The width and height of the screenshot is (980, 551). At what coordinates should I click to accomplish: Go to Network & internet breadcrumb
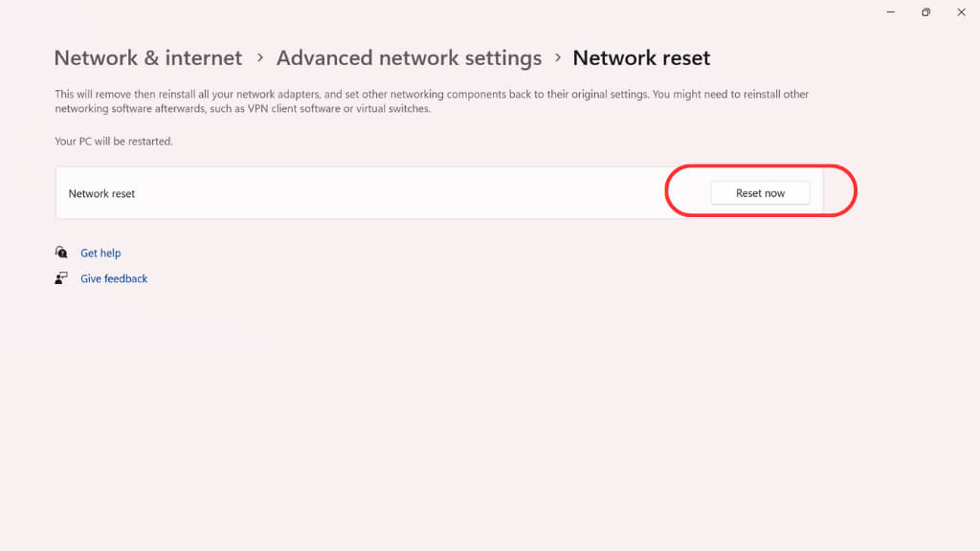click(148, 58)
